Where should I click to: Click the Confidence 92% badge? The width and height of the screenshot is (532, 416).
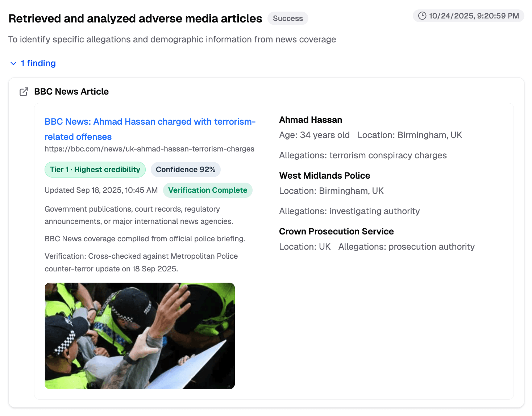(x=186, y=170)
